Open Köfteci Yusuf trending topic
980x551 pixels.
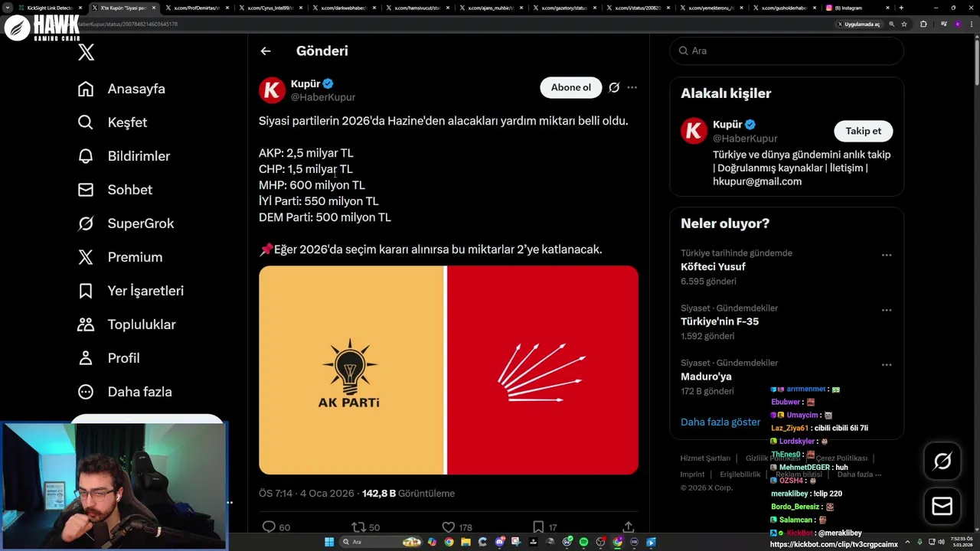(x=713, y=267)
